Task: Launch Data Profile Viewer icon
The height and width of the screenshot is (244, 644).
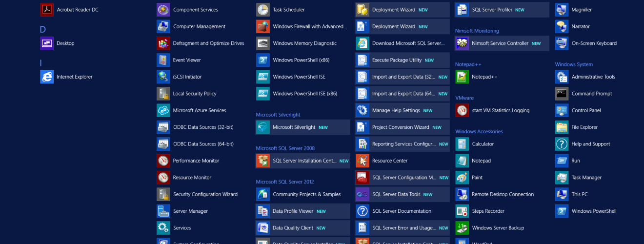Action: [x=263, y=211]
